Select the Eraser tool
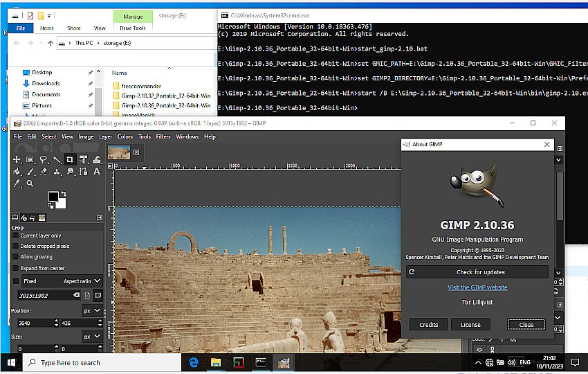The height and width of the screenshot is (374, 588). click(x=43, y=171)
